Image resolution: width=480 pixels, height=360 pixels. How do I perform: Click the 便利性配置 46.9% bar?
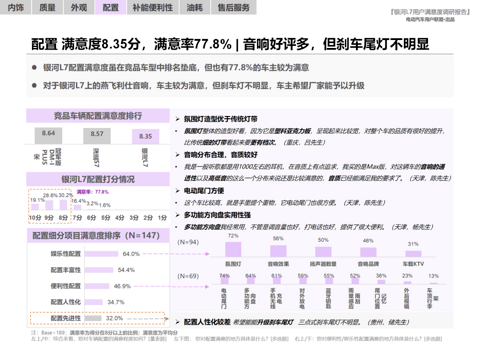[97, 286]
